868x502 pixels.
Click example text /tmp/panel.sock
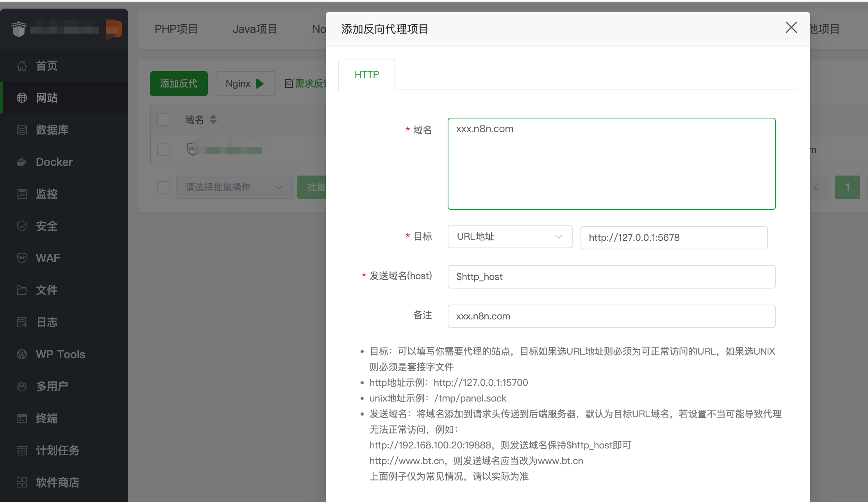coord(470,398)
